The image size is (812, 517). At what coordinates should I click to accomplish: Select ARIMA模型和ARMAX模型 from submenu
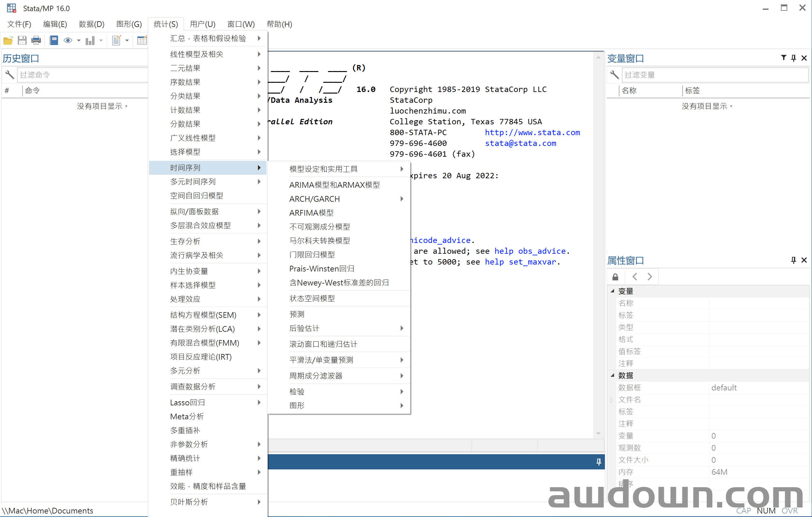(x=334, y=185)
